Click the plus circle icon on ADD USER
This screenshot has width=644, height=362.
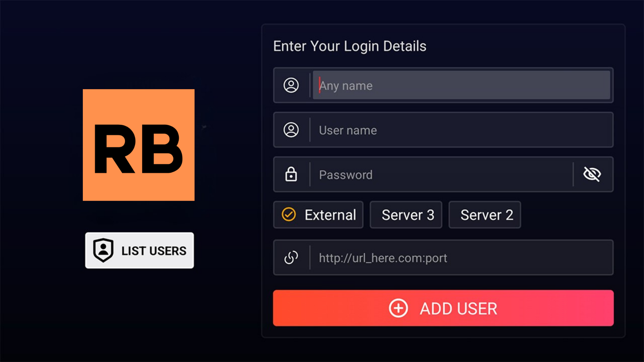coord(398,308)
